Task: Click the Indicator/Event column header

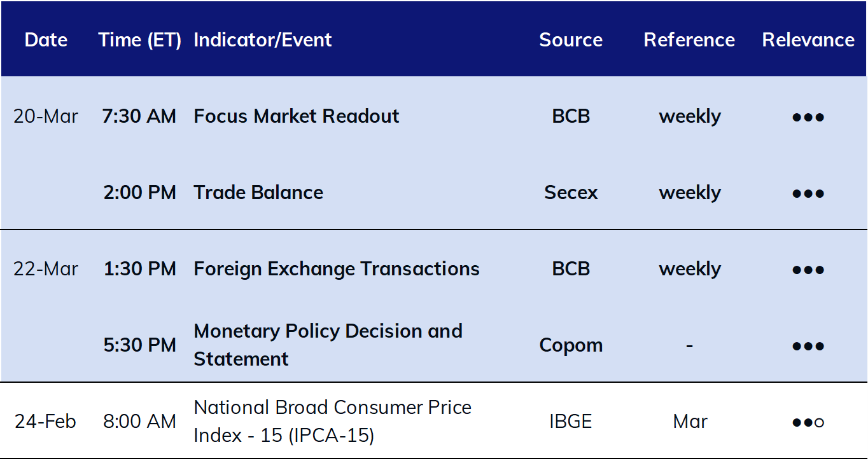Action: (263, 39)
